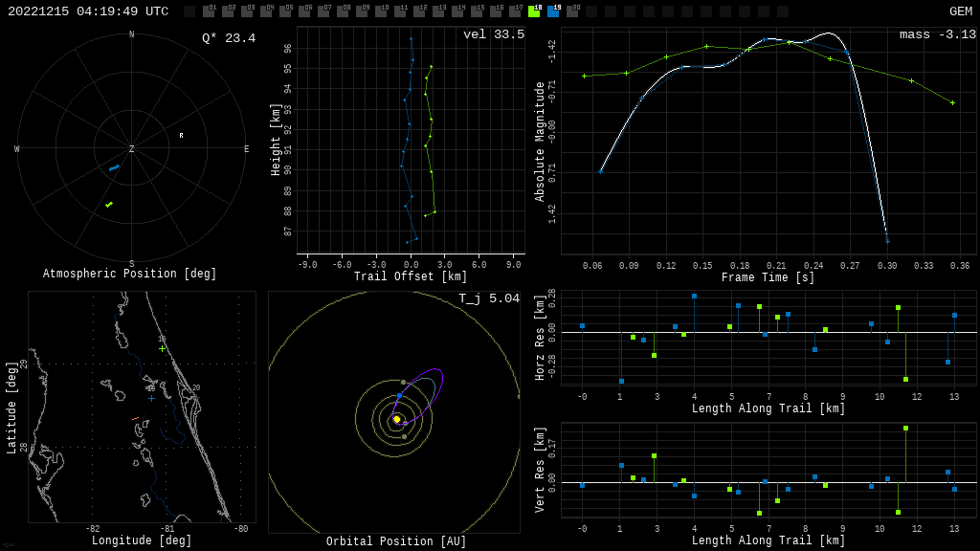Click the T_j 5.04 Tisserand value
The height and width of the screenshot is (551, 980).
click(x=488, y=298)
